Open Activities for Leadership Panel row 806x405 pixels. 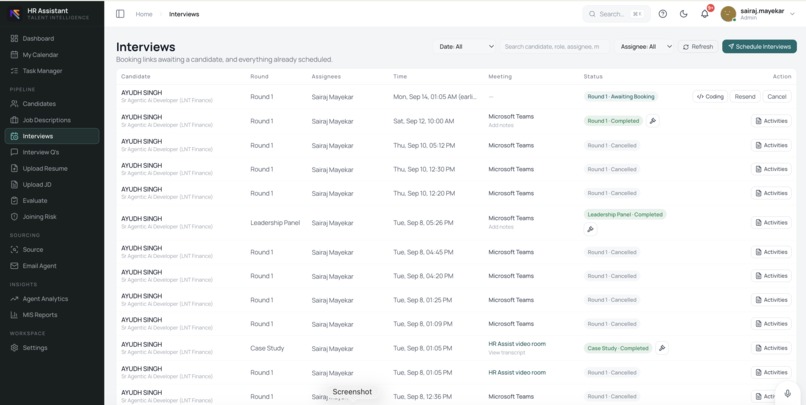pyautogui.click(x=771, y=223)
